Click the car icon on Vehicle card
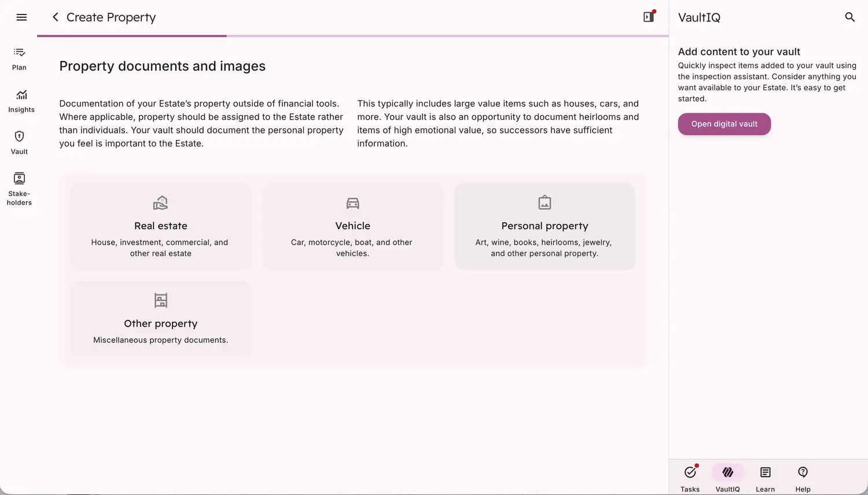The image size is (868, 495). 352,203
